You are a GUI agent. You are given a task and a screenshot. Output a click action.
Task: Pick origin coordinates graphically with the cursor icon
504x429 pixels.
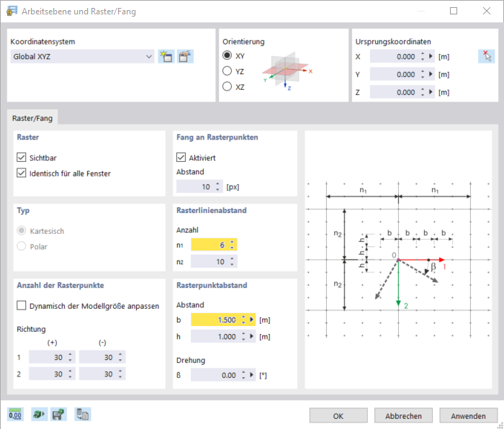[485, 56]
